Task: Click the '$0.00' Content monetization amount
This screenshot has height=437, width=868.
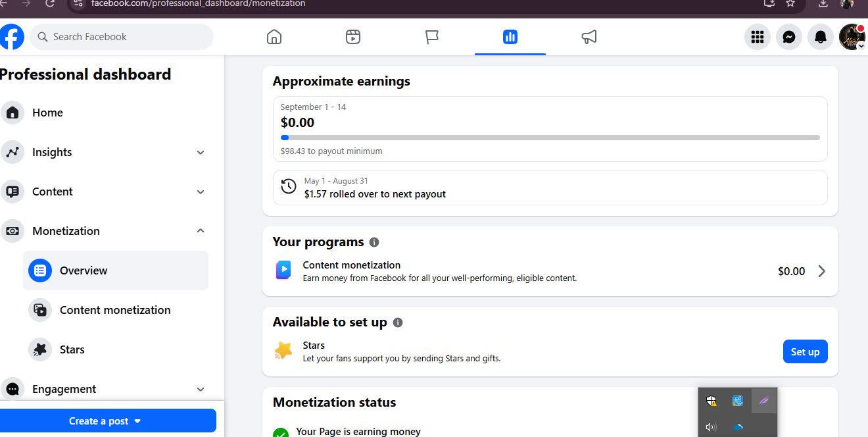Action: 791,271
